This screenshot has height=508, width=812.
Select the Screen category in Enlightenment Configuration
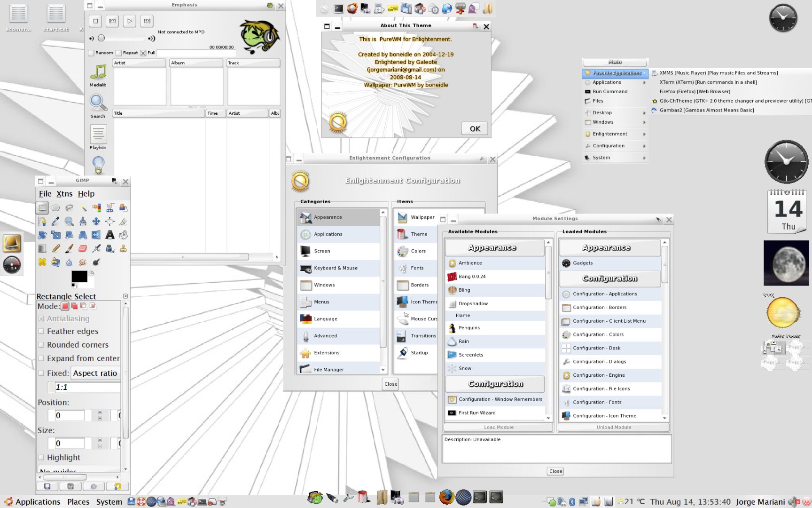coord(338,251)
